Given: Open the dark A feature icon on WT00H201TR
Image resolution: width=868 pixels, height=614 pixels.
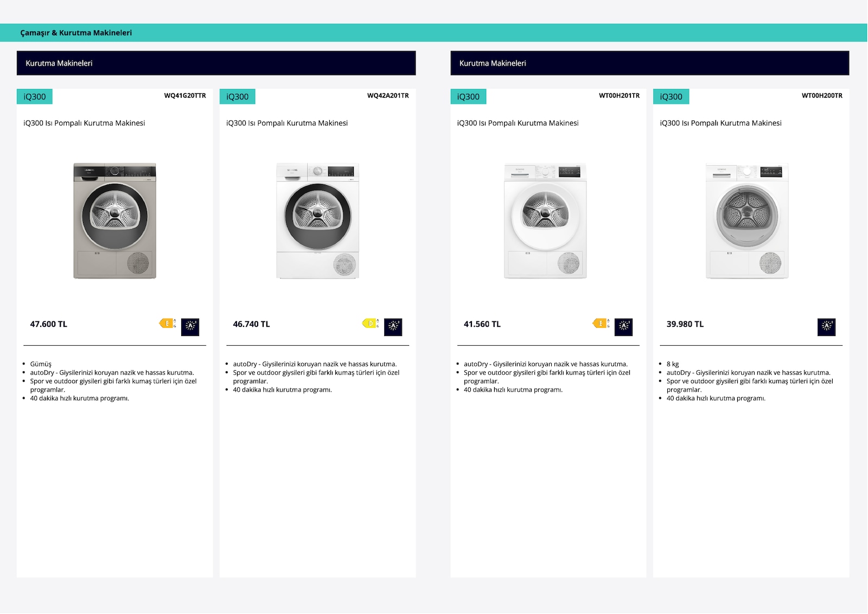Looking at the screenshot, I should [x=624, y=327].
